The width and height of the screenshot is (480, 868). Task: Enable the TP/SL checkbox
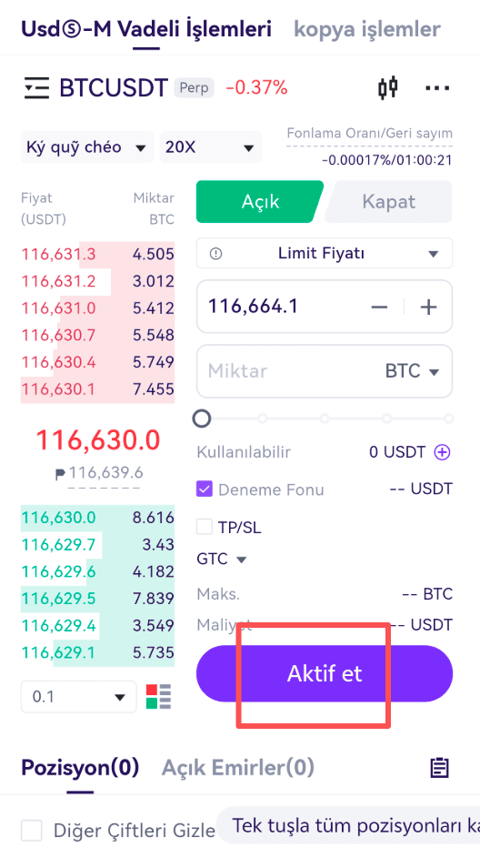tap(205, 527)
